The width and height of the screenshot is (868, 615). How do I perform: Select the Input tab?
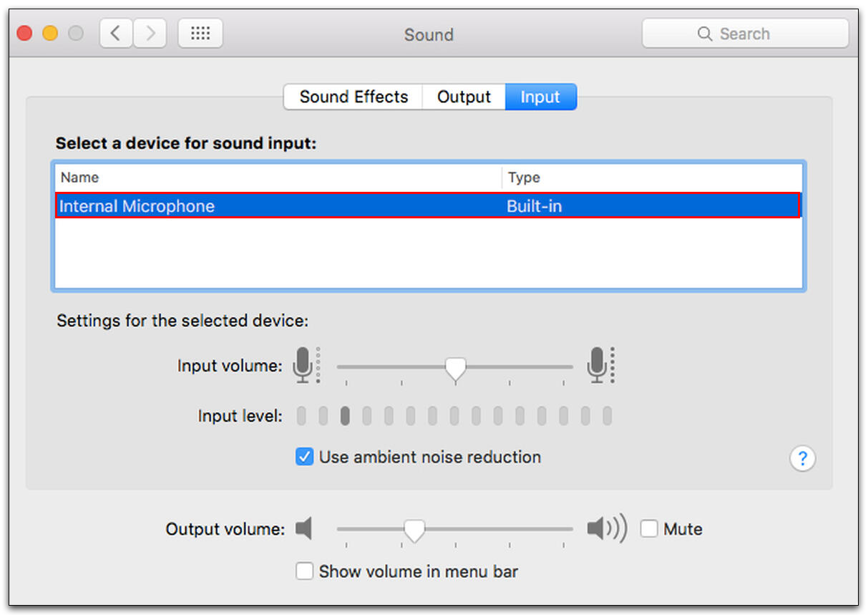pyautogui.click(x=540, y=97)
